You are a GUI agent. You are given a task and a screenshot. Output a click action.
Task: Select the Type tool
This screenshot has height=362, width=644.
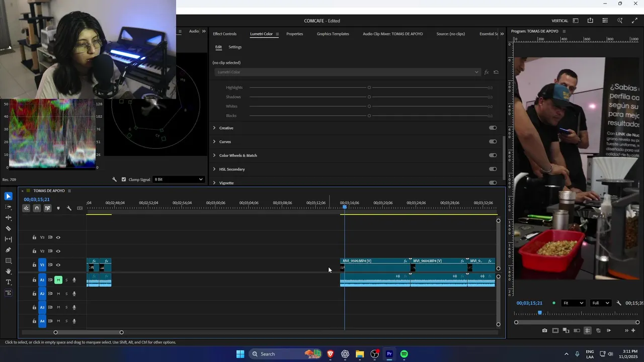click(8, 282)
